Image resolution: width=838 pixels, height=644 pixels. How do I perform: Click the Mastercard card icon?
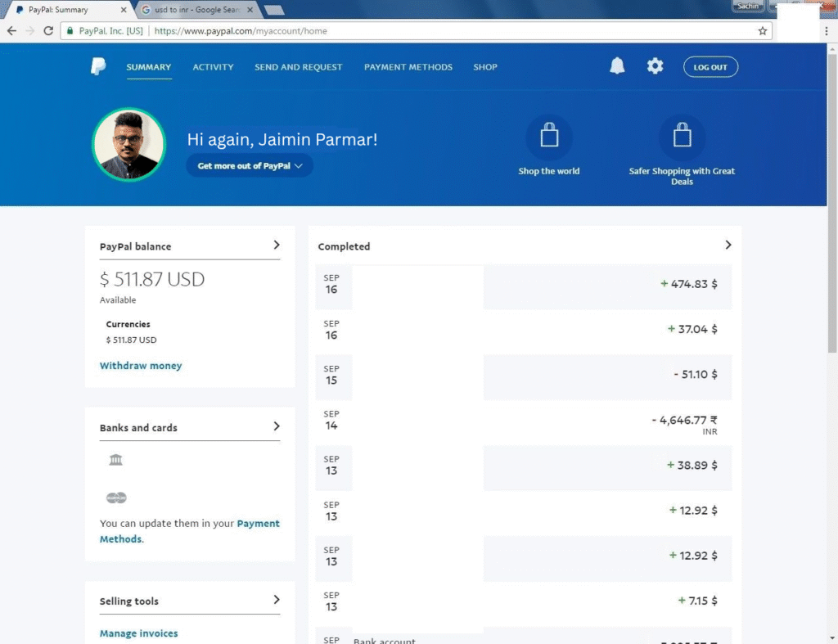[x=116, y=498]
